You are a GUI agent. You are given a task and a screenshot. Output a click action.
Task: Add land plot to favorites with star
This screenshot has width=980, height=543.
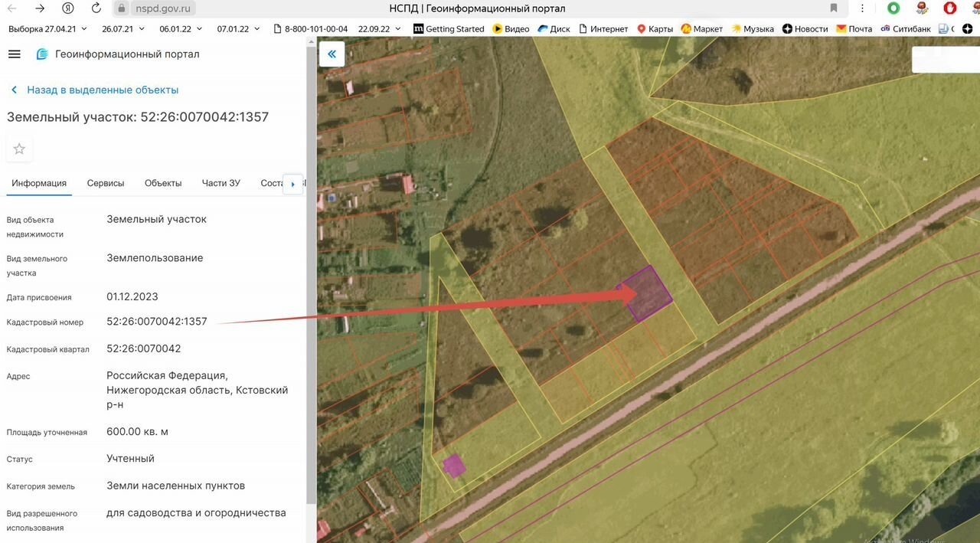(19, 149)
